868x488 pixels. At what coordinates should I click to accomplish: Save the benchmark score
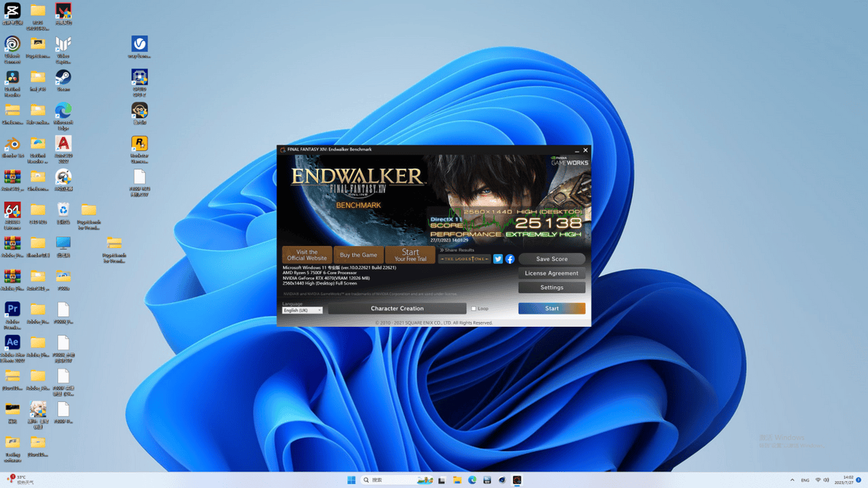(x=552, y=259)
